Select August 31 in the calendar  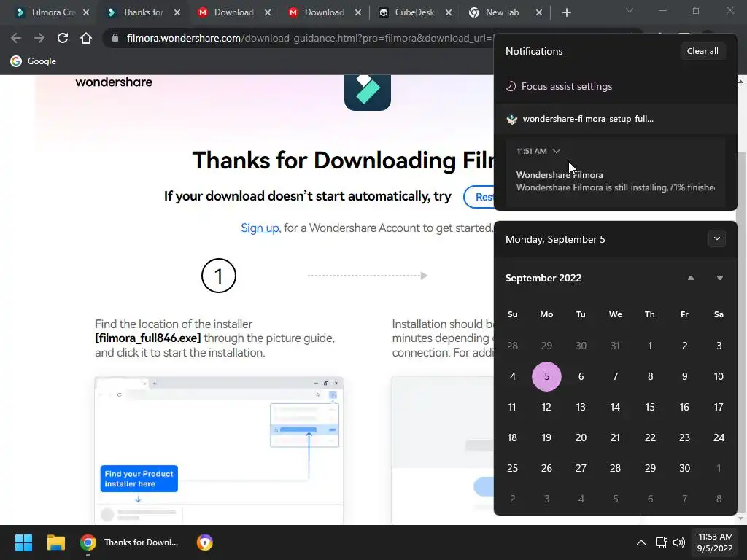(616, 346)
